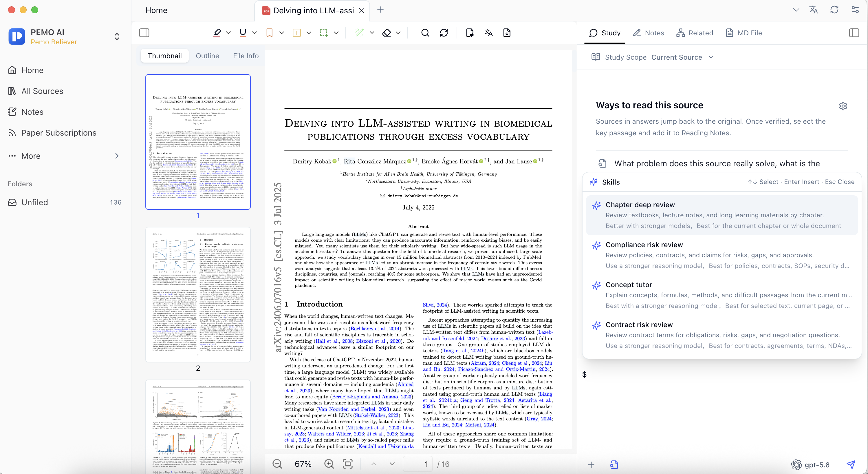Open highlighter color dropdown arrow
This screenshot has width=868, height=474.
point(228,33)
